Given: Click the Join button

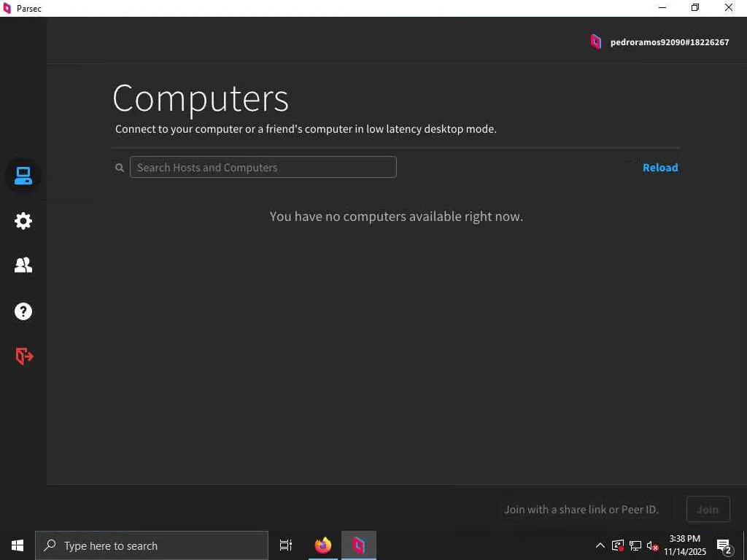Looking at the screenshot, I should (708, 510).
